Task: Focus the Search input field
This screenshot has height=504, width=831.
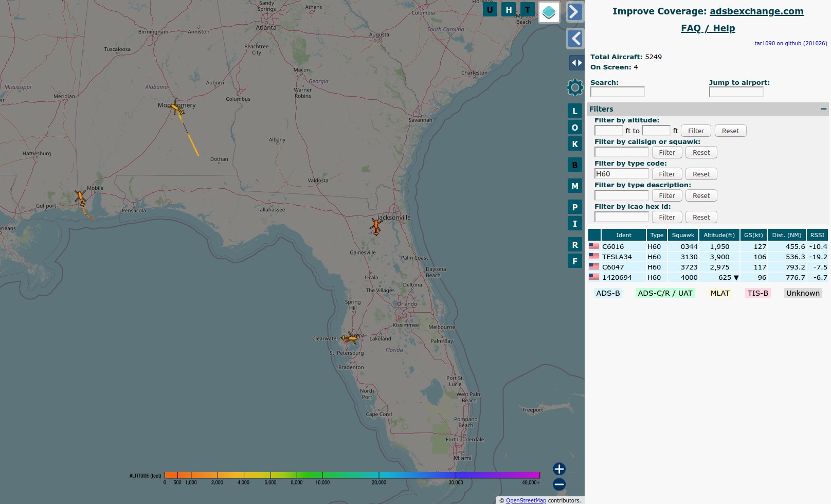Action: (x=617, y=92)
